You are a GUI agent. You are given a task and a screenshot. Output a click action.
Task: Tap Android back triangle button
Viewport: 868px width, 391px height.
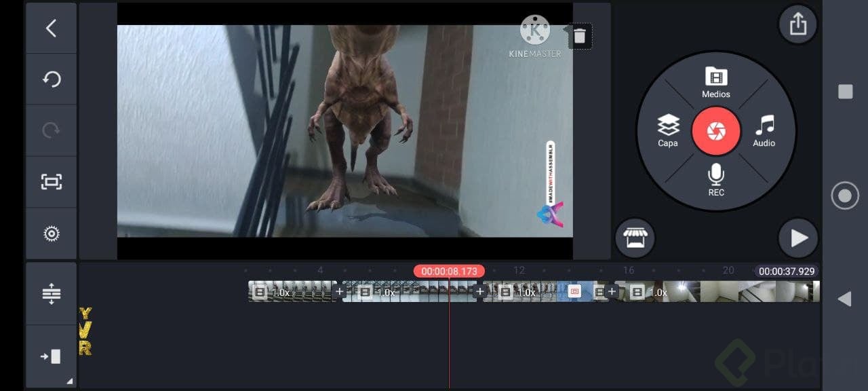(x=845, y=299)
